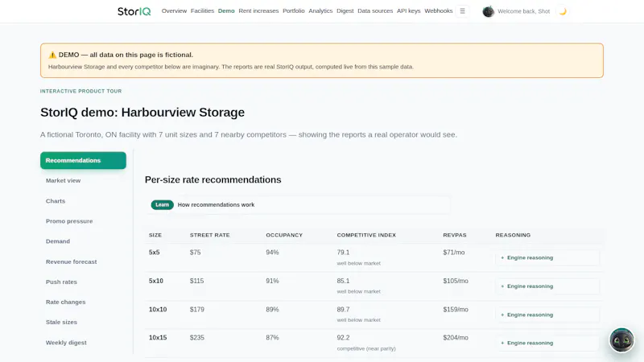
Task: Click the 10x10 size cell
Action: coord(158,310)
